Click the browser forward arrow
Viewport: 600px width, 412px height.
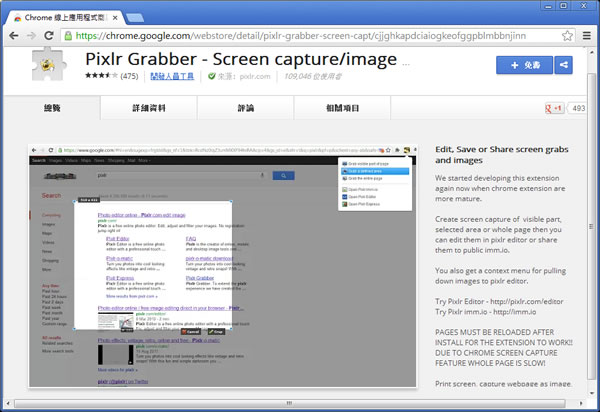[x=31, y=36]
